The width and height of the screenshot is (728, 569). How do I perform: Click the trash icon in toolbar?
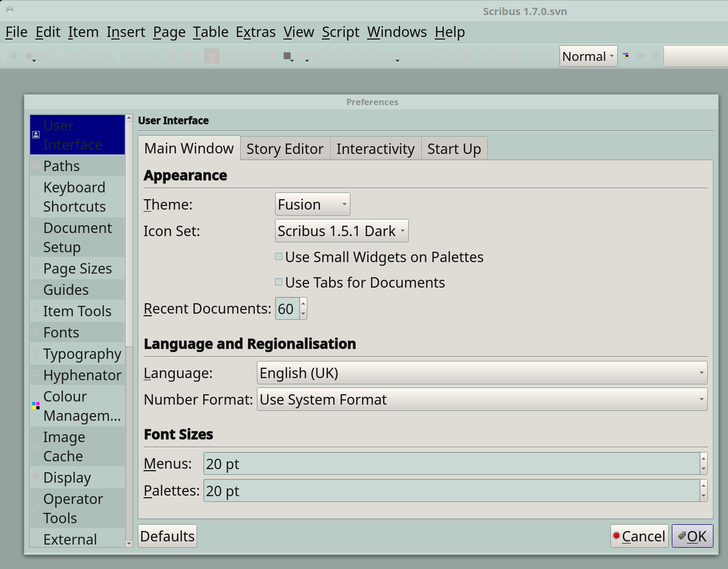coord(14,56)
